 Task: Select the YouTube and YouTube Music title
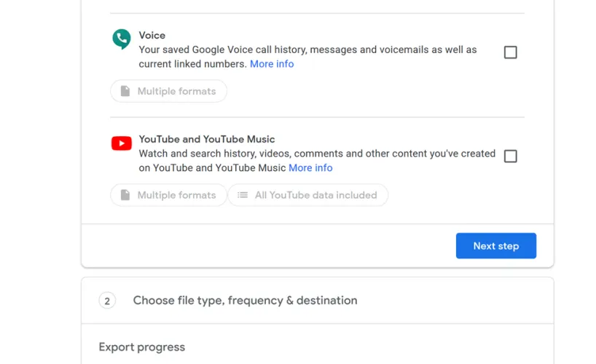[x=207, y=139]
